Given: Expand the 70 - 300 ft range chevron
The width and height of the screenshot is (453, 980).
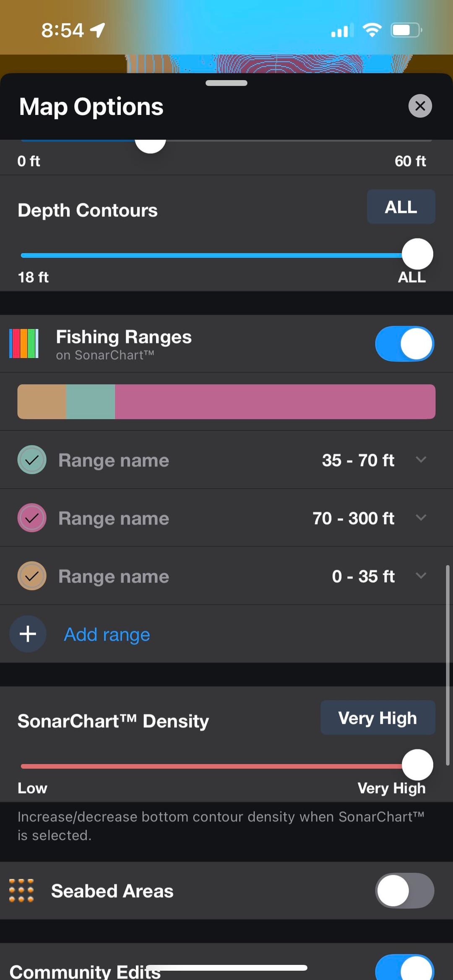Looking at the screenshot, I should 421,517.
